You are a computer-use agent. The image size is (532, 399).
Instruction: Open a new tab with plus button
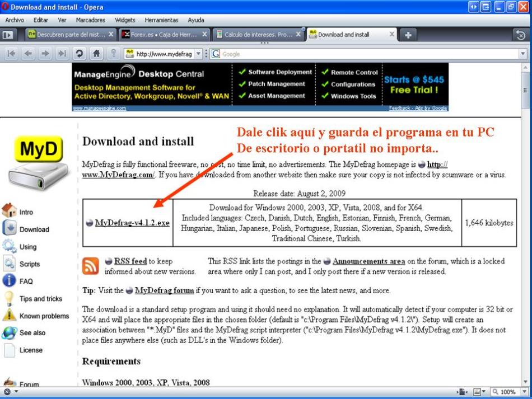coord(408,35)
